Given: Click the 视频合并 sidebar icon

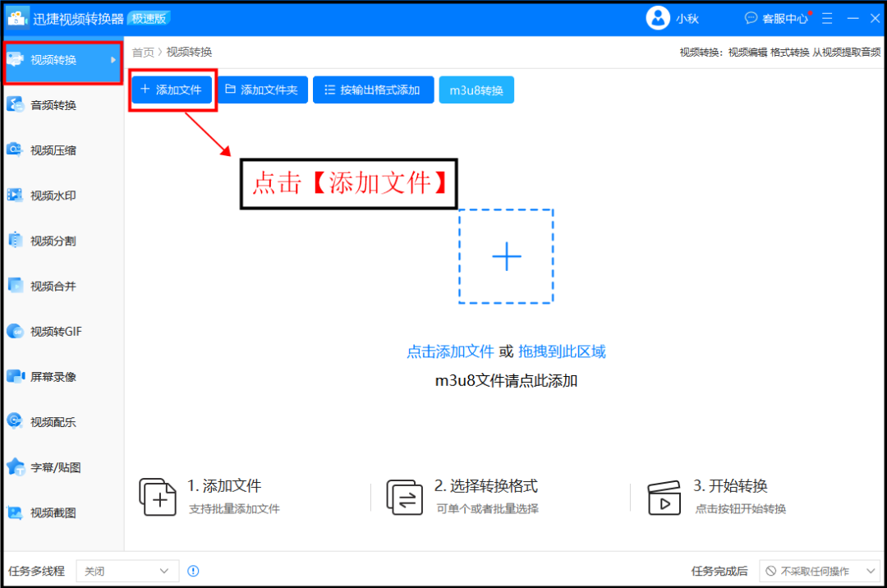Looking at the screenshot, I should (16, 286).
